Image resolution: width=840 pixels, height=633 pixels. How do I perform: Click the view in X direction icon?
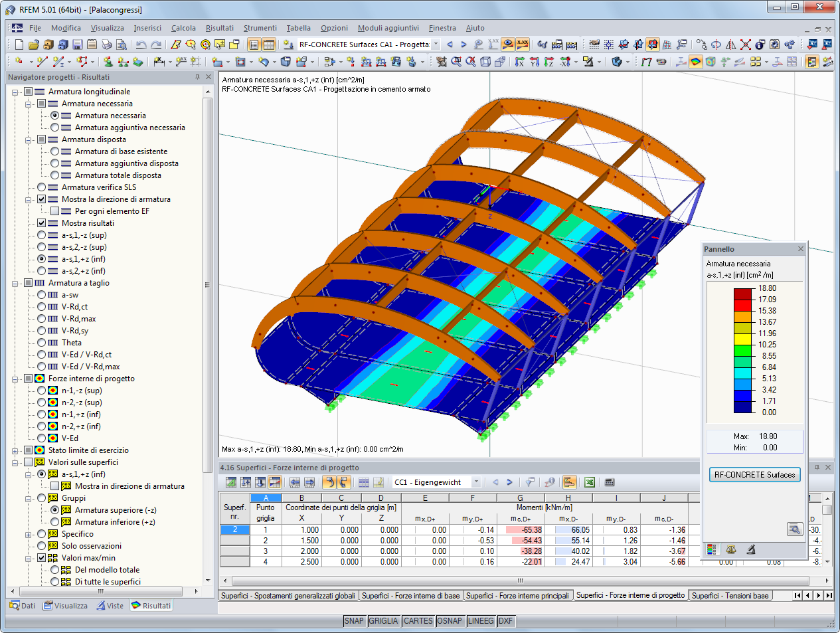(x=519, y=61)
